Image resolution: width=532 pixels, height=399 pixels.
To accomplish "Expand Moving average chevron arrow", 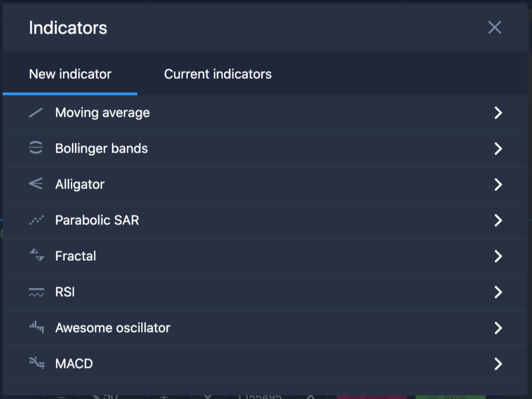I will (498, 113).
